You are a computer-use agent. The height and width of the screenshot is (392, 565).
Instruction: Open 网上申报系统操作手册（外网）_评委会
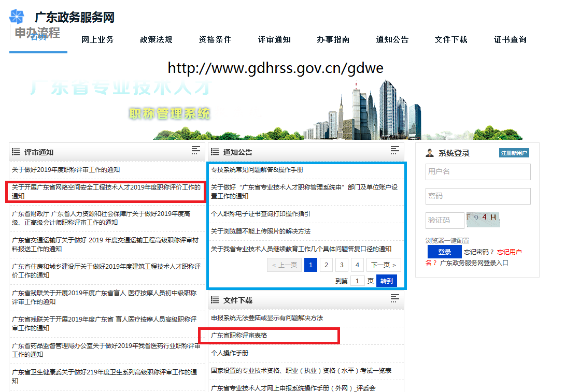293,388
